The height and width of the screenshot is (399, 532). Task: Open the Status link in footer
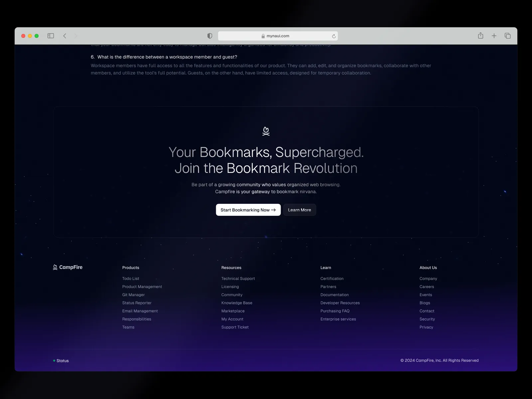pyautogui.click(x=63, y=361)
